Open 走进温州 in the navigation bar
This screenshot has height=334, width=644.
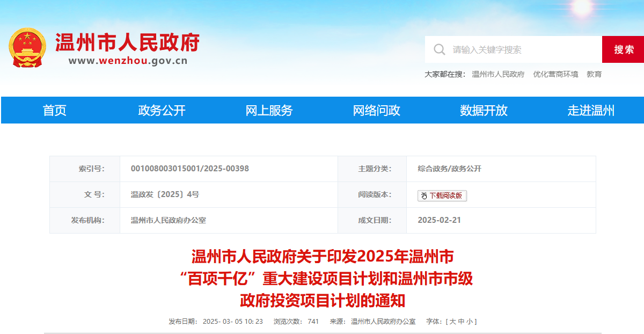pyautogui.click(x=591, y=111)
